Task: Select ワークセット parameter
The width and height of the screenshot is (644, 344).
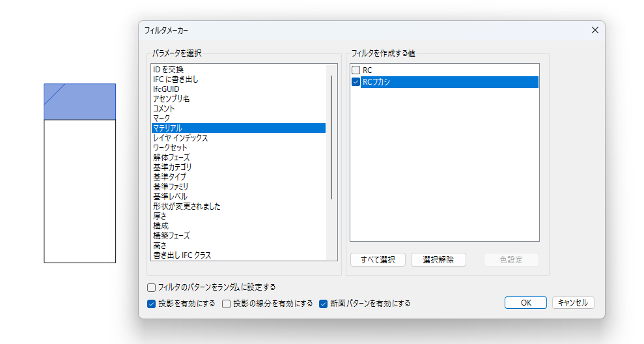Action: tap(238, 147)
